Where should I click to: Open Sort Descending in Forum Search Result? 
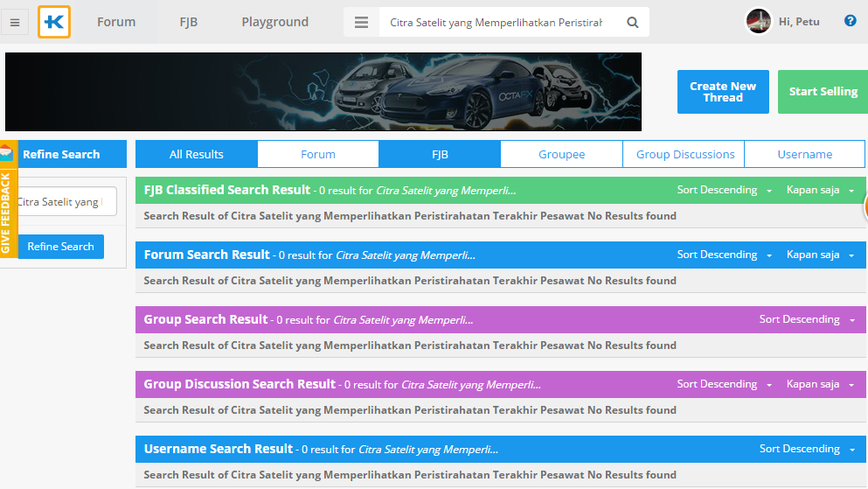[x=724, y=255]
